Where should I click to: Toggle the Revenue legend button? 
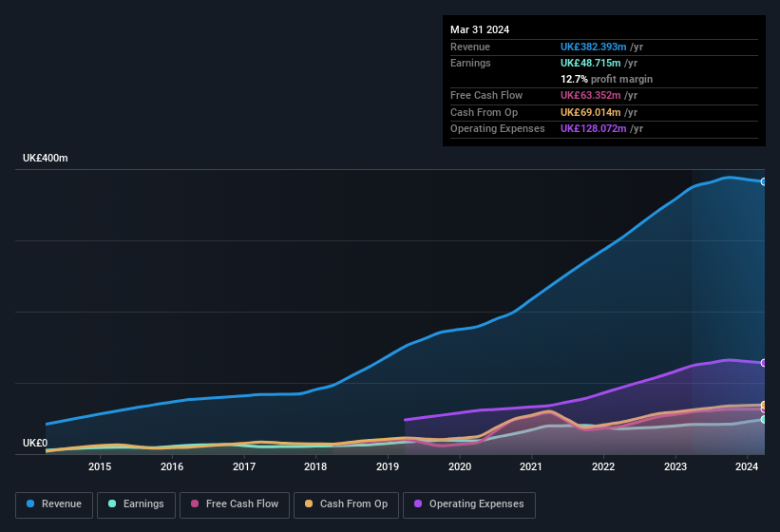54,504
